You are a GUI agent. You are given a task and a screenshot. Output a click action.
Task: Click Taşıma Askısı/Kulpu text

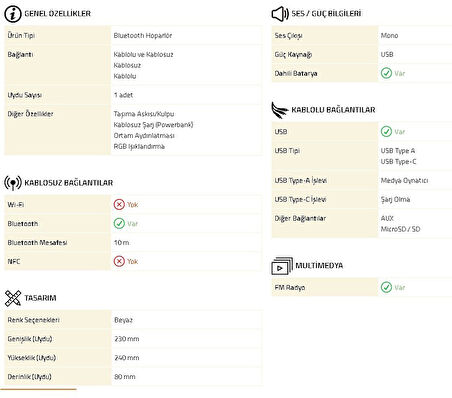pyautogui.click(x=144, y=114)
